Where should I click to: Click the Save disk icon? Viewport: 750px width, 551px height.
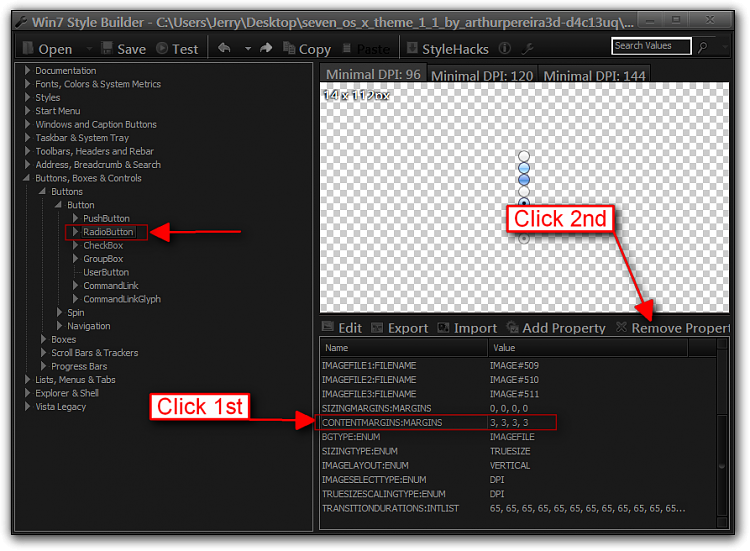[107, 48]
